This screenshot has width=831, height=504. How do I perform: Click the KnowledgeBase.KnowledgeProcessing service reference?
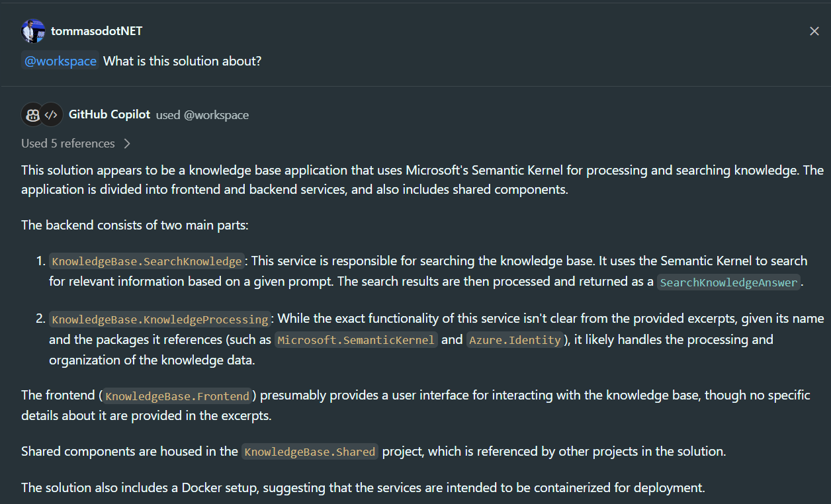click(159, 319)
